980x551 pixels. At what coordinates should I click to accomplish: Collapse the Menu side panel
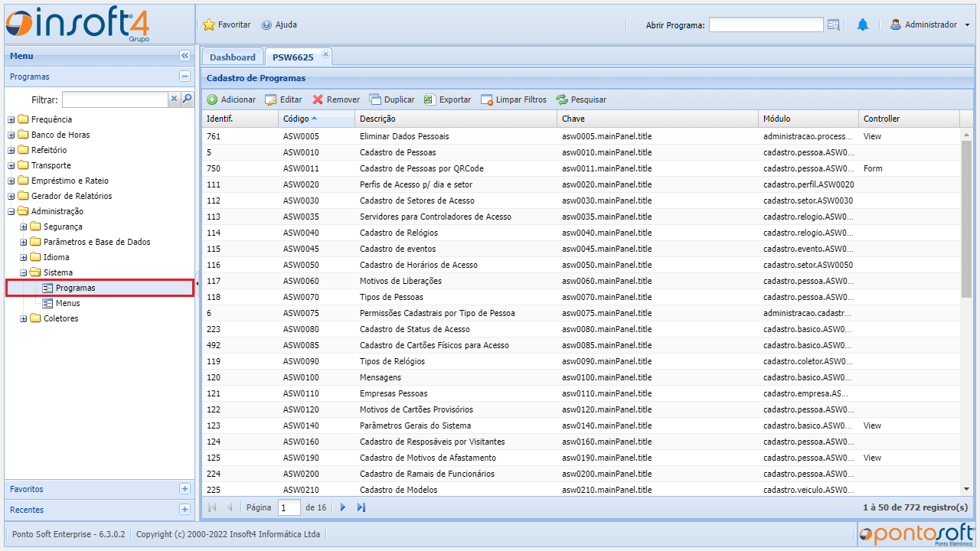pyautogui.click(x=185, y=56)
